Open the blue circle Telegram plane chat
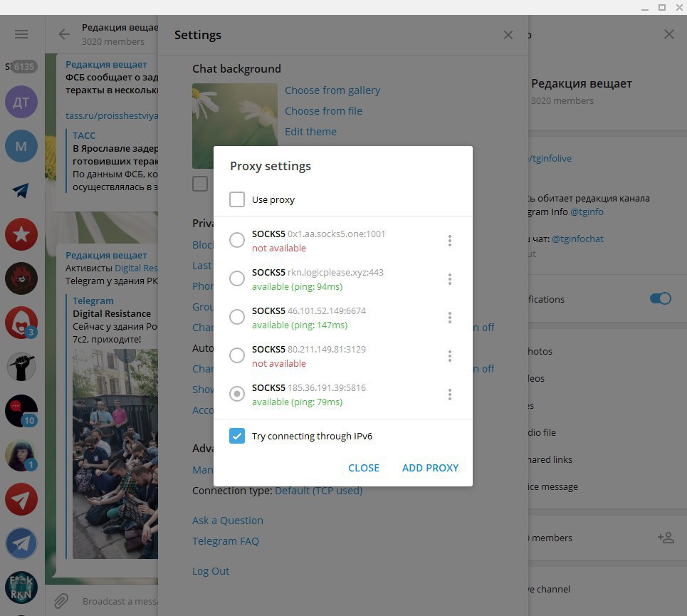 click(21, 543)
